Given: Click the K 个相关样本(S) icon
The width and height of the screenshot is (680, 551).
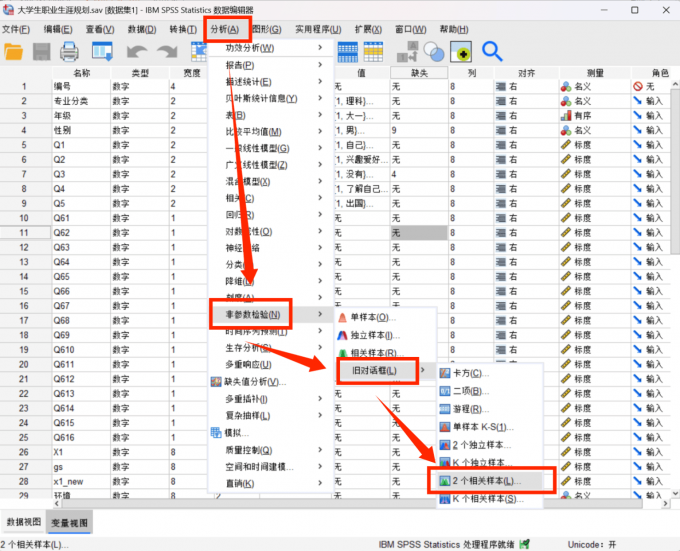Looking at the screenshot, I should tap(445, 499).
